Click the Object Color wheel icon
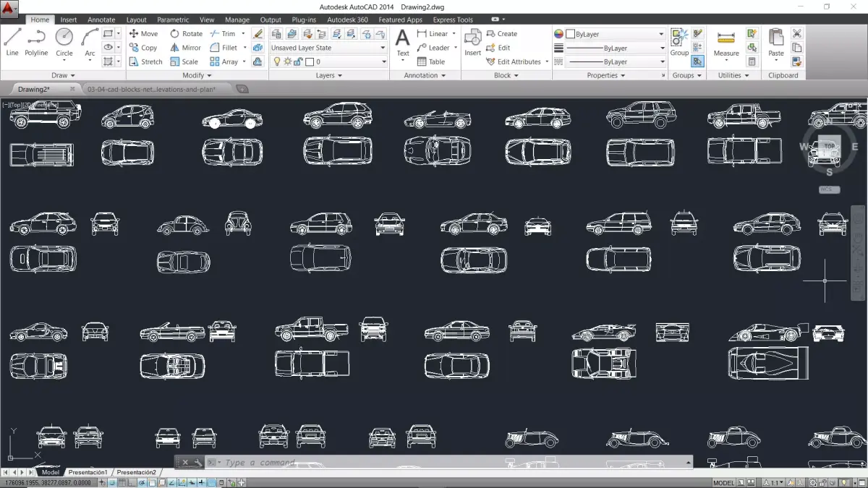Screen dimensions: 868x488 [x=558, y=34]
